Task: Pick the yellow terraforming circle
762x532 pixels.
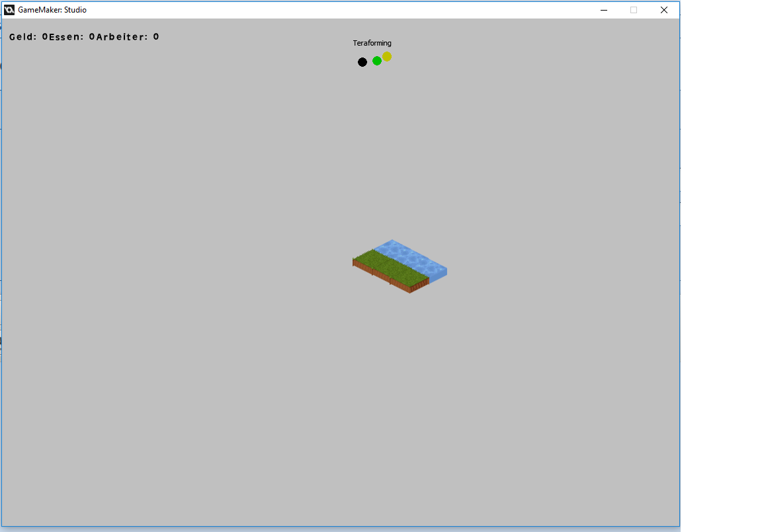Action: 387,57
